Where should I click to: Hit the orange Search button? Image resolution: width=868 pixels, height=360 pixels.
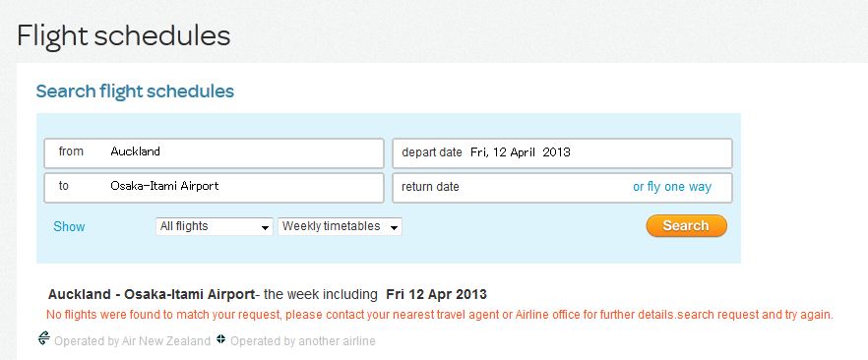[687, 225]
